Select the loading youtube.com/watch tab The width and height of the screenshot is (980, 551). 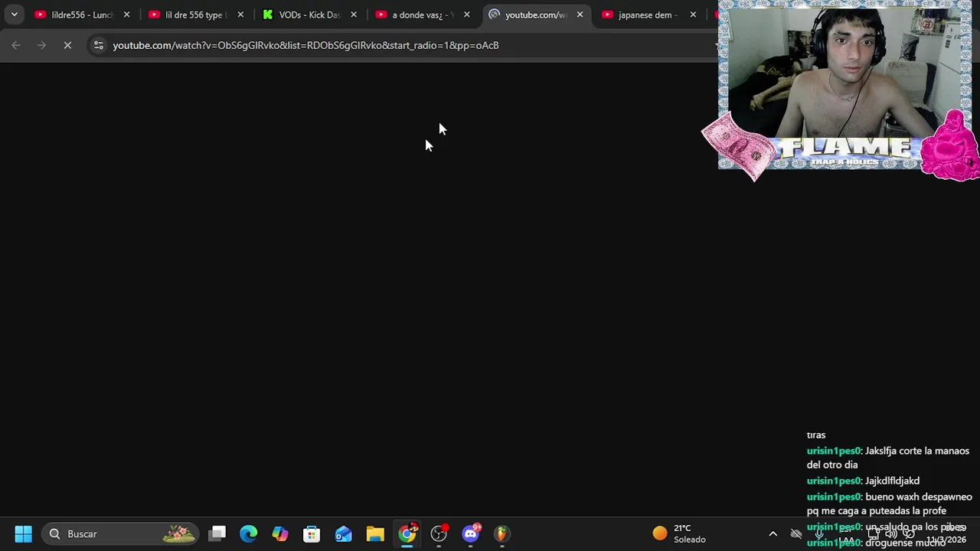click(x=535, y=15)
